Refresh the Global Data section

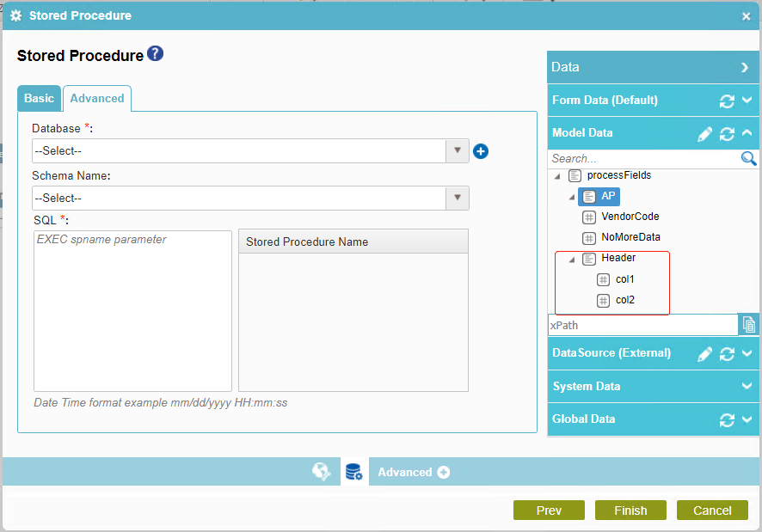pyautogui.click(x=727, y=419)
